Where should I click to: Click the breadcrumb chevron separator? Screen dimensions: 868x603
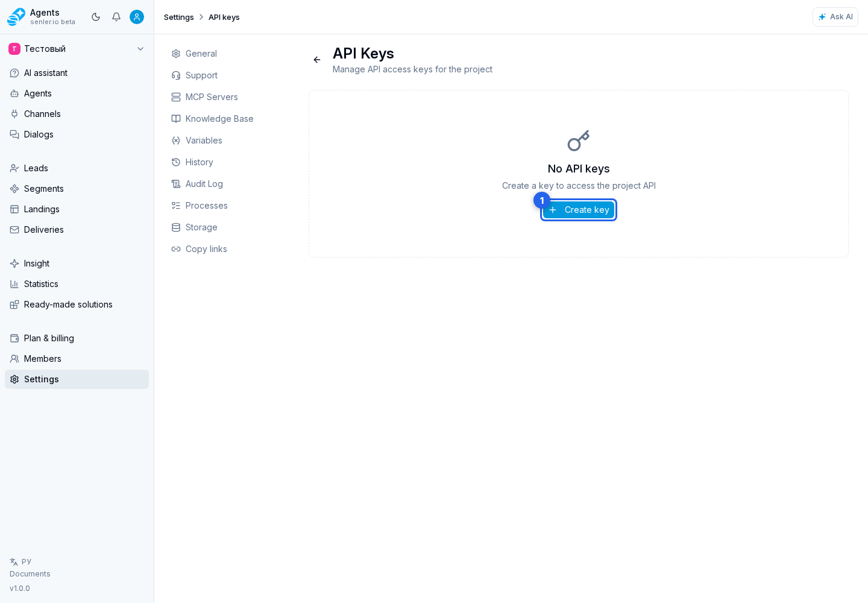tap(201, 17)
